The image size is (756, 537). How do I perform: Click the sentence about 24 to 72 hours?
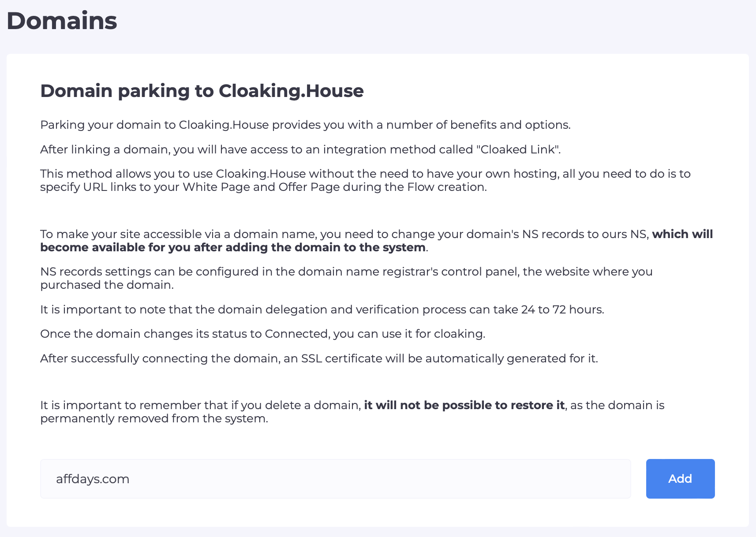(322, 310)
